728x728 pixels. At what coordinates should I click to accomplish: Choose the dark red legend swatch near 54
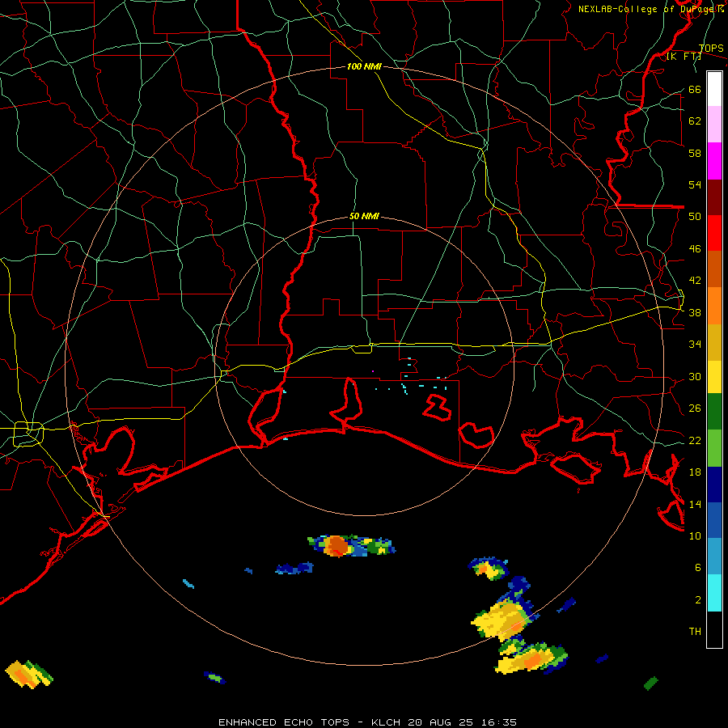pyautogui.click(x=714, y=197)
